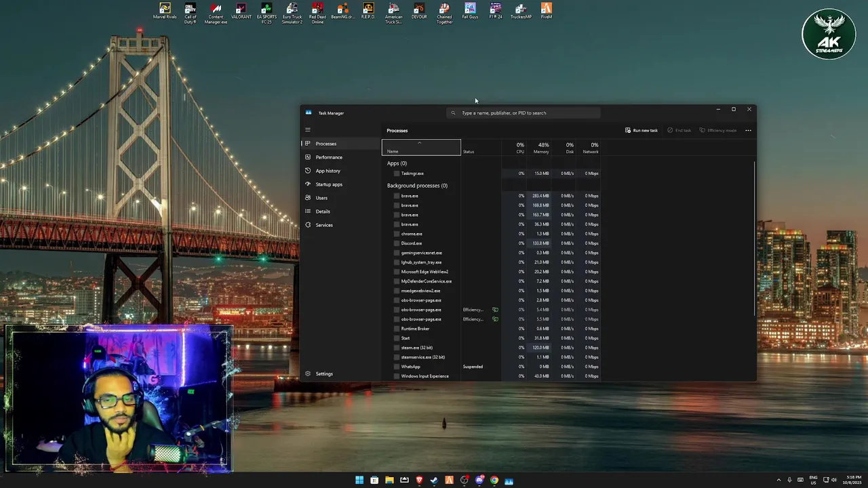Launch Call of Duty desktop icon
This screenshot has width=868, height=488.
pos(191,13)
